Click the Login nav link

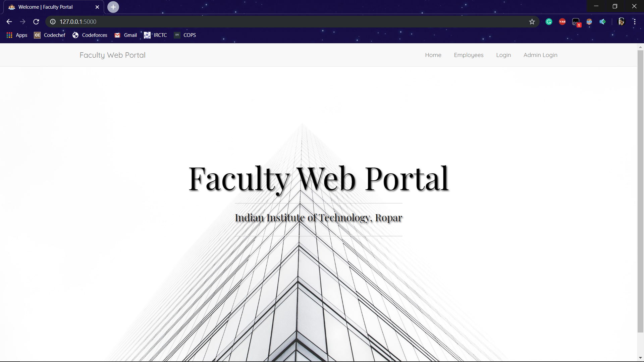[503, 55]
